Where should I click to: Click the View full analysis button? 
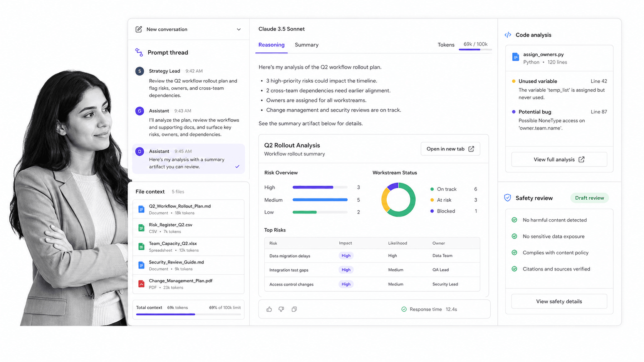(x=559, y=160)
